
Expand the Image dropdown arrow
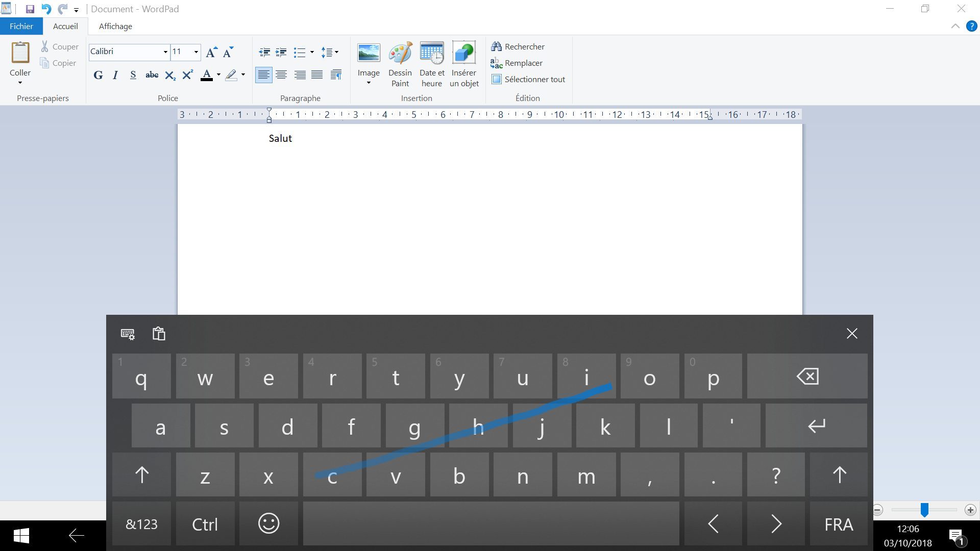pos(369,83)
